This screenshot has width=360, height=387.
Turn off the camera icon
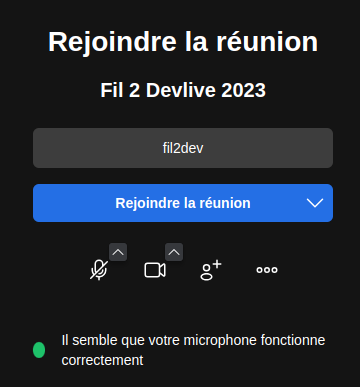pyautogui.click(x=155, y=270)
